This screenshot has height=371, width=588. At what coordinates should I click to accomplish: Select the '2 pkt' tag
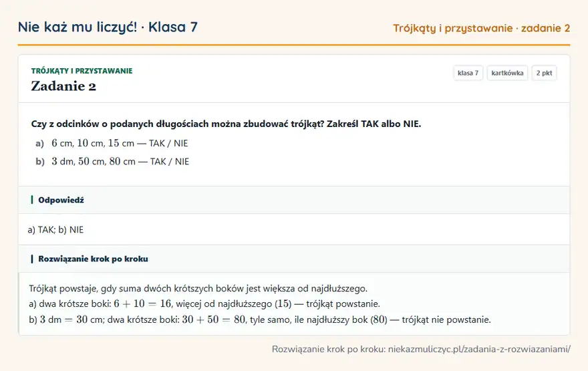pyautogui.click(x=544, y=73)
